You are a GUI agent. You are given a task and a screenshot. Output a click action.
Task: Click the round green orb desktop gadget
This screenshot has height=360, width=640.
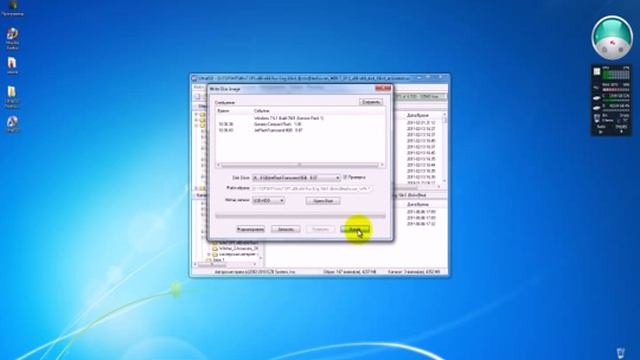tap(612, 38)
